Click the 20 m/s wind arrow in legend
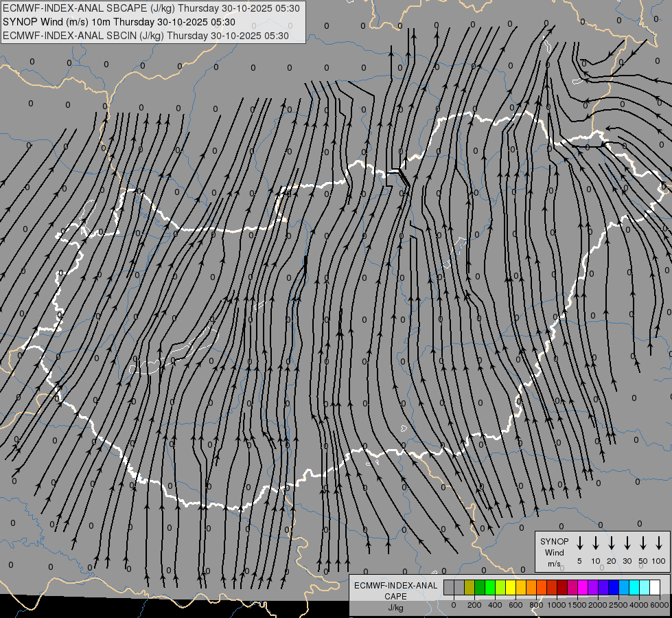 pyautogui.click(x=612, y=543)
